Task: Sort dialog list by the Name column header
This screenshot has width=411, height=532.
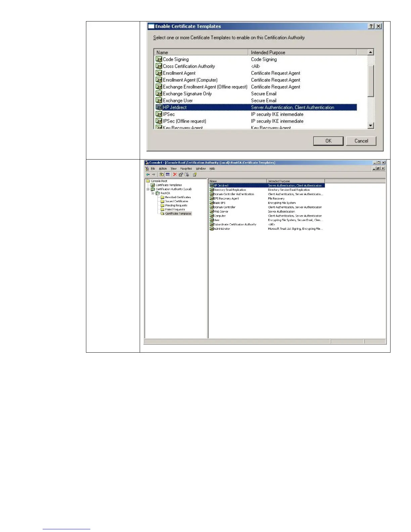Action: coord(201,52)
